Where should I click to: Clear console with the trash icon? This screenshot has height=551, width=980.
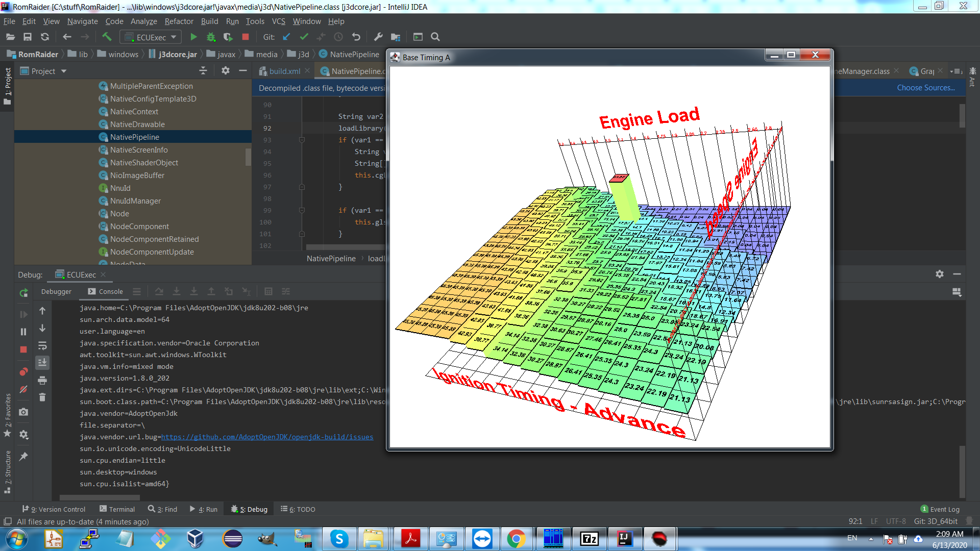pyautogui.click(x=42, y=397)
